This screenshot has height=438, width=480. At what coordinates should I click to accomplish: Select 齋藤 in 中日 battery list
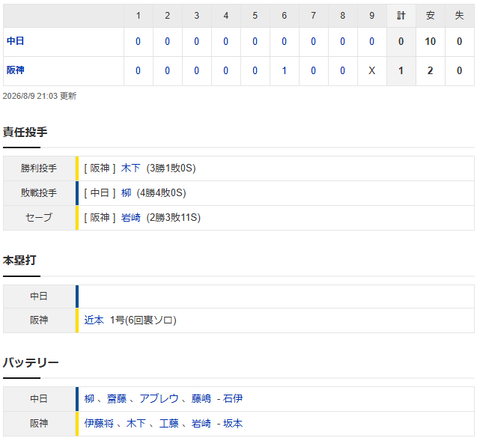coord(117,398)
